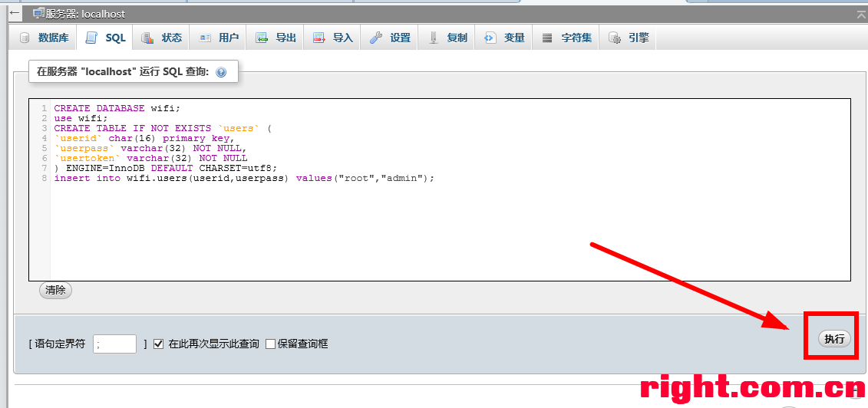Click the 在服务器 "localhost" 运行 SQL 查询 heading
The height and width of the screenshot is (408, 868).
tap(124, 71)
